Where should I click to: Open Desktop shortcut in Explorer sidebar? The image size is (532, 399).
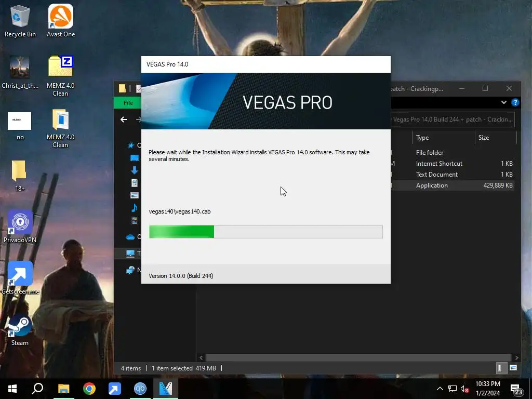point(135,158)
